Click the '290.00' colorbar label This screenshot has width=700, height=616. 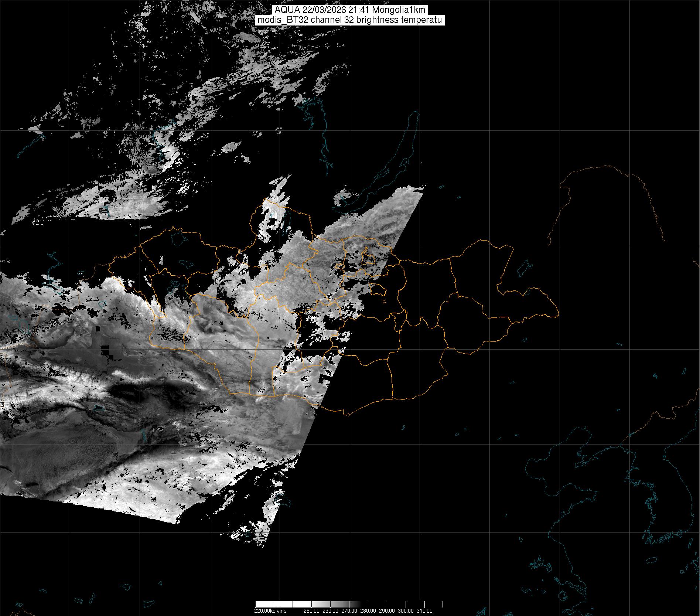[387, 611]
